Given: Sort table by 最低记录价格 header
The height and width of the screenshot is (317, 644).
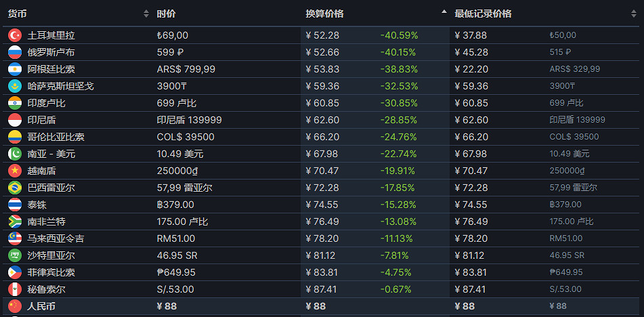Looking at the screenshot, I should tap(483, 14).
